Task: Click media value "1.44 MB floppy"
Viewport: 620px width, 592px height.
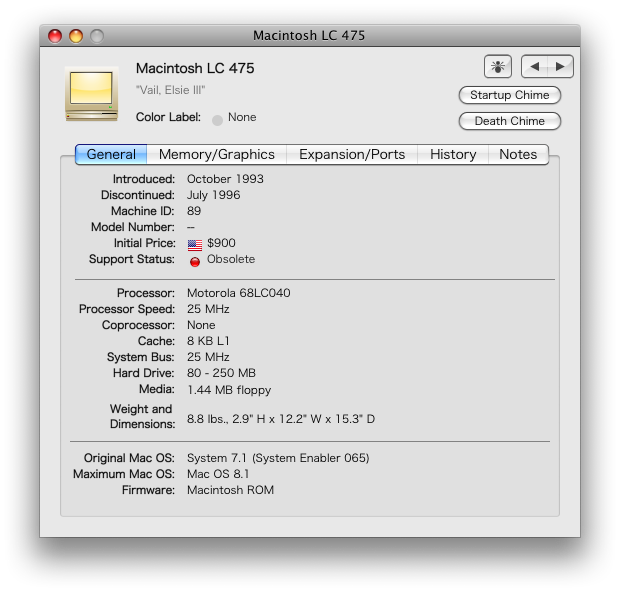Action: tap(229, 390)
